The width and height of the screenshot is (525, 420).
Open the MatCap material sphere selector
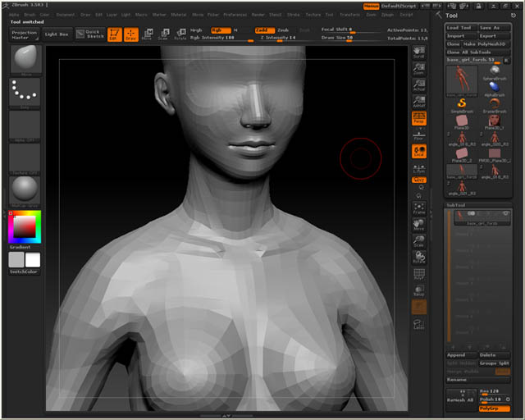click(25, 191)
